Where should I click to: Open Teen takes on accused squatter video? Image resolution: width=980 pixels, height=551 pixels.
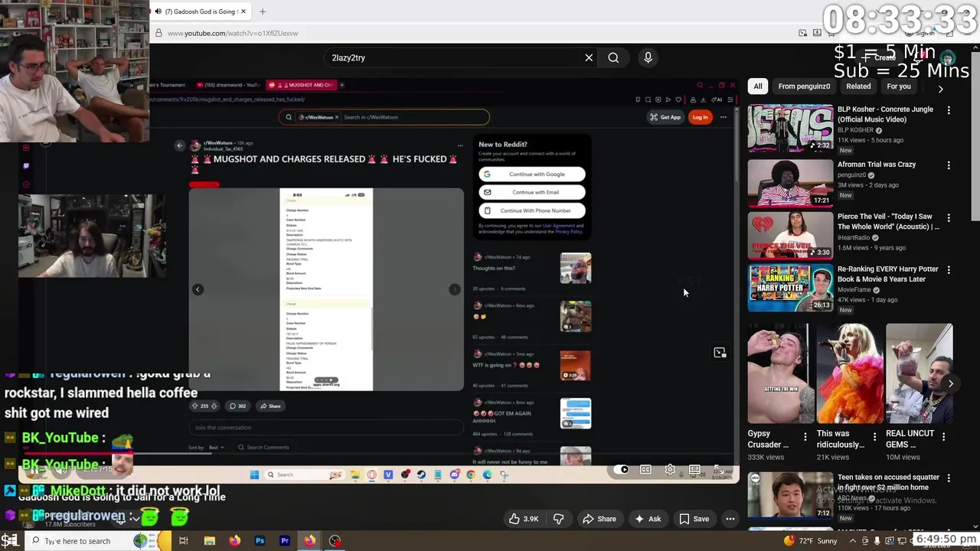click(x=790, y=495)
